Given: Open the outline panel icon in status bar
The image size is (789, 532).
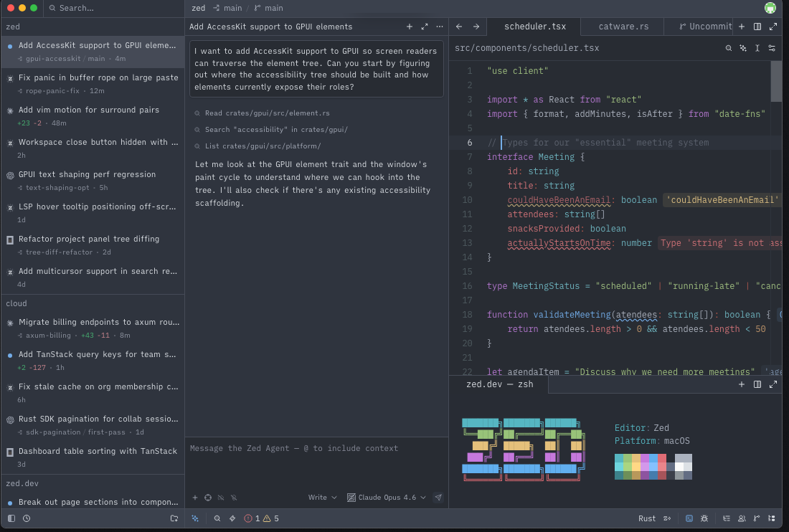Looking at the screenshot, I should tap(727, 518).
